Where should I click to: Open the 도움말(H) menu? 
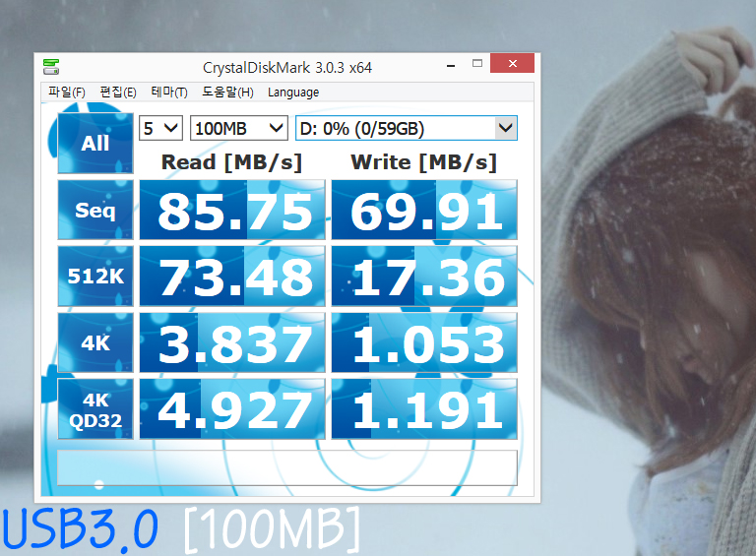tap(227, 93)
